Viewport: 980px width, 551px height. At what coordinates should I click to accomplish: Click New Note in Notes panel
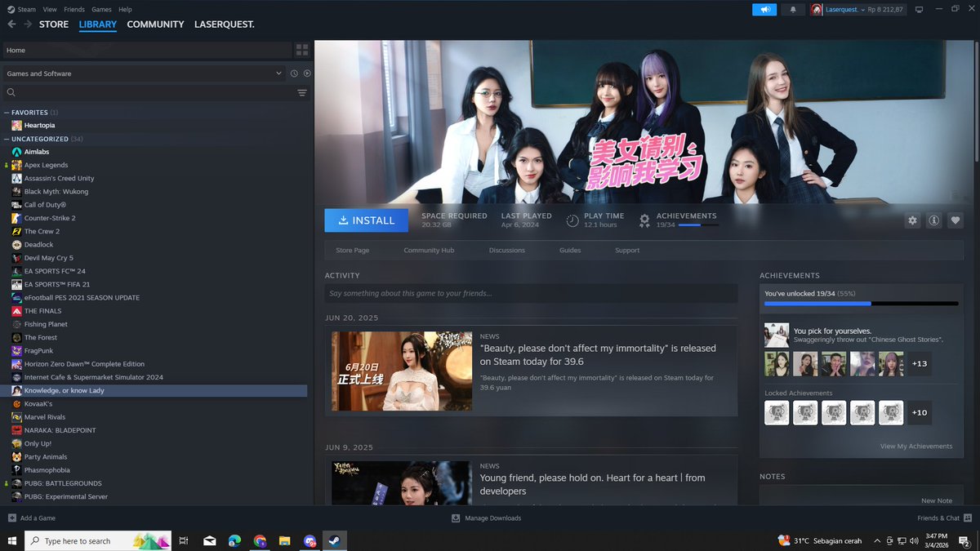click(937, 500)
